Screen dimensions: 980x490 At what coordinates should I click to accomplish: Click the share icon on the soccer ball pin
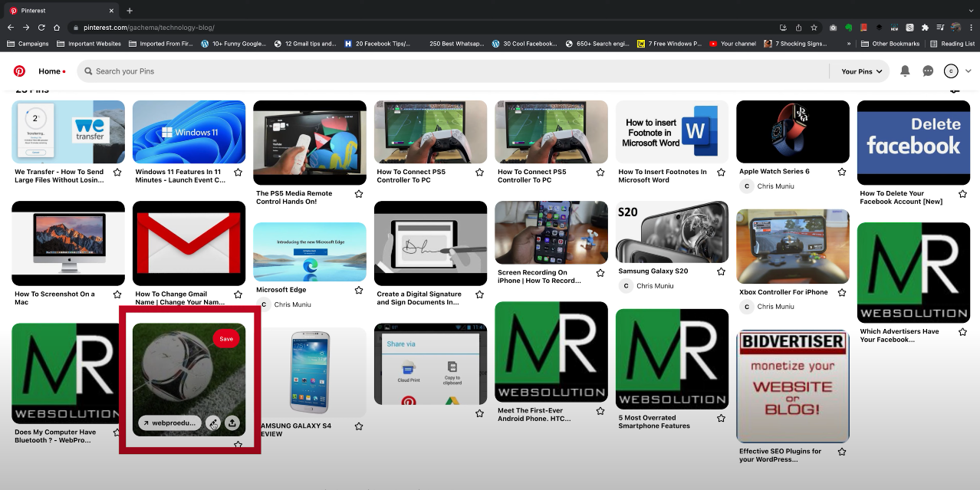pos(232,423)
